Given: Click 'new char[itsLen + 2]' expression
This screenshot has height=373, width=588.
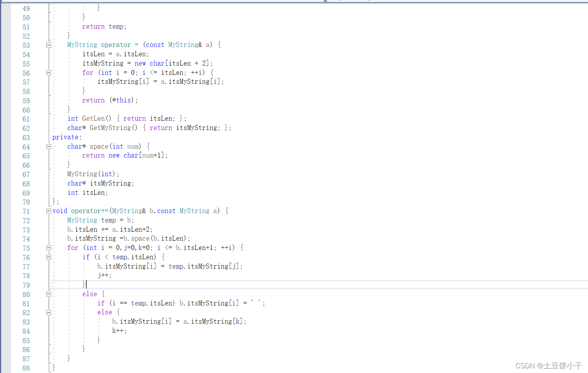Looking at the screenshot, I should pyautogui.click(x=173, y=63).
